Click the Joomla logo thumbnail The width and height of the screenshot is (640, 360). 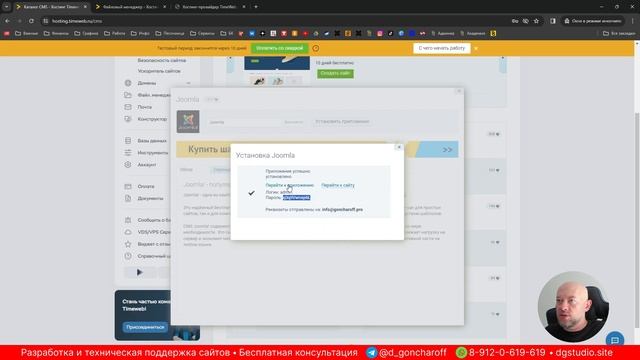pyautogui.click(x=188, y=121)
